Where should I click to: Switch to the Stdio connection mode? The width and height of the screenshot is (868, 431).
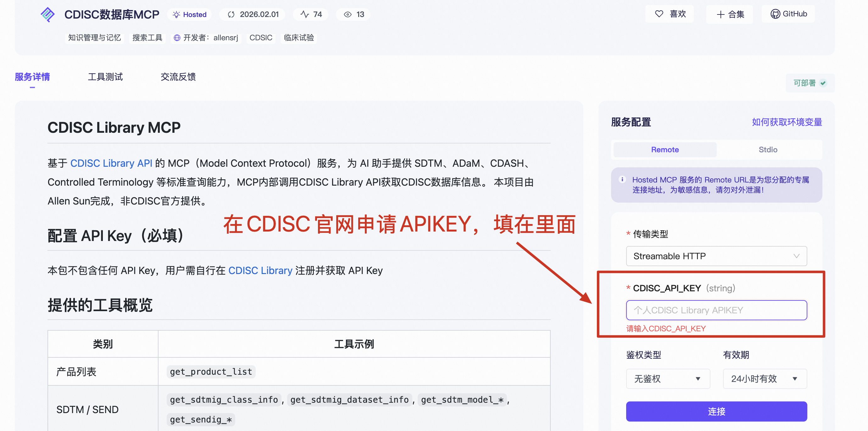768,150
